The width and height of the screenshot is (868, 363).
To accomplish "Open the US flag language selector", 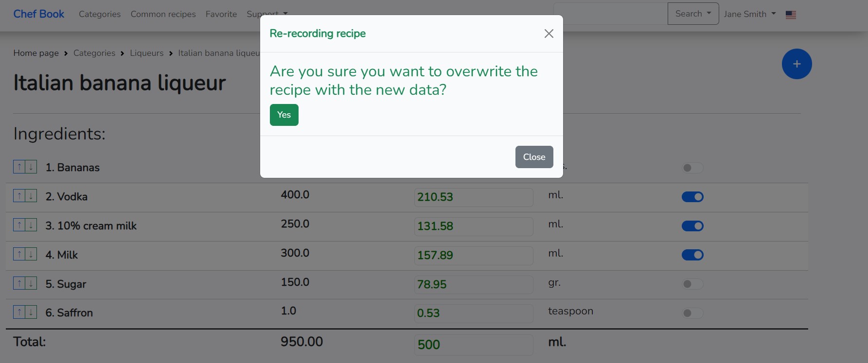I will click(x=791, y=15).
